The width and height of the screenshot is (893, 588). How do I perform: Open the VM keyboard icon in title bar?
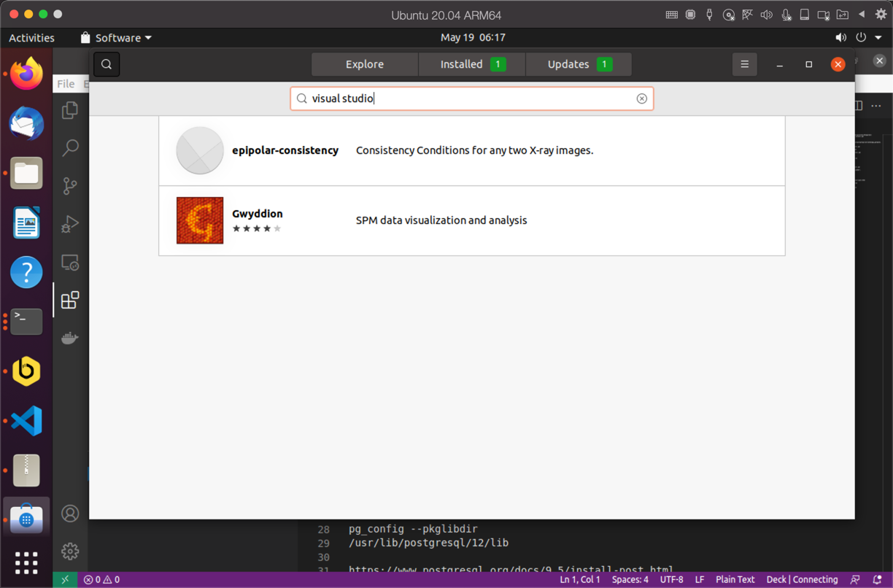(672, 15)
